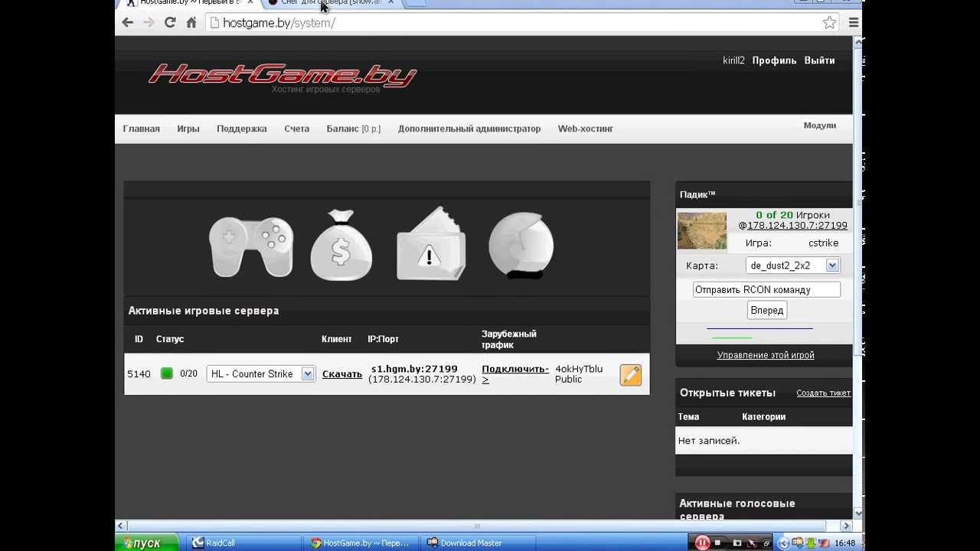Take a snapshot with the camera icon
Image resolution: width=980 pixels, height=551 pixels.
tap(737, 543)
